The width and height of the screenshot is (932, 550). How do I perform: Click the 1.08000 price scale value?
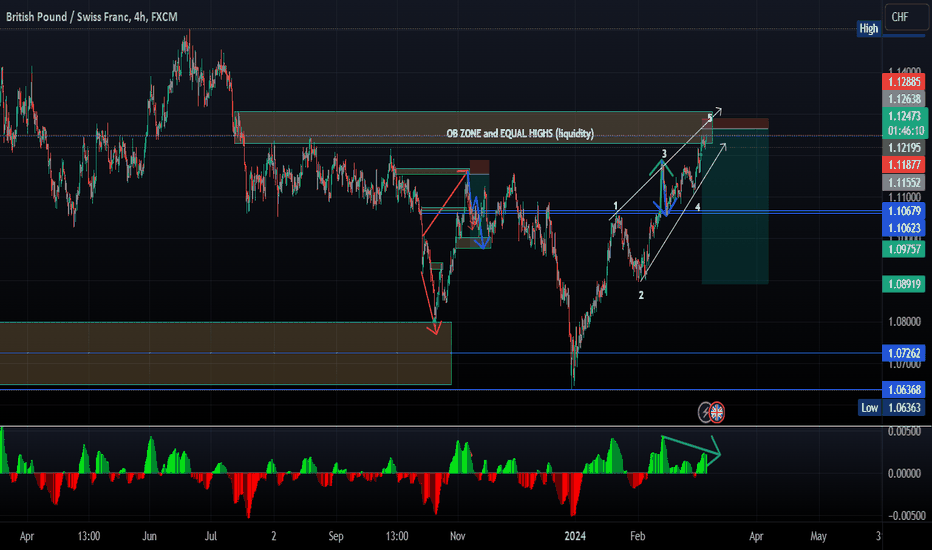(904, 322)
